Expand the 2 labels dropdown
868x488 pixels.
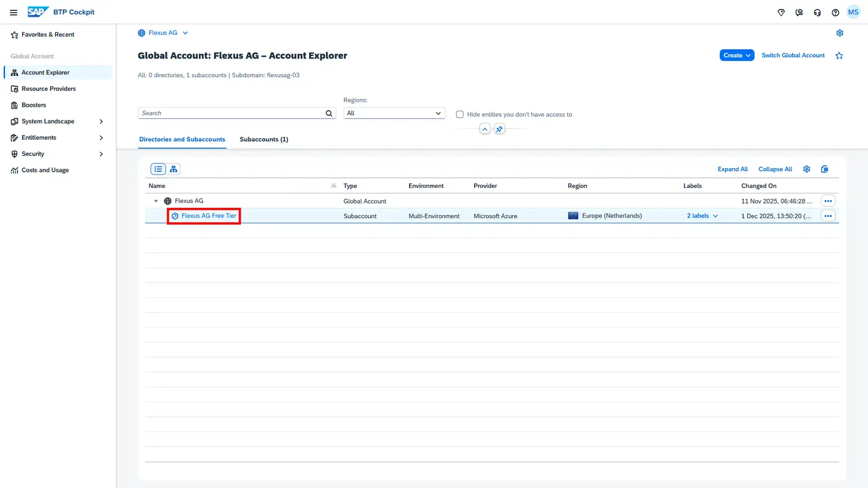(702, 216)
